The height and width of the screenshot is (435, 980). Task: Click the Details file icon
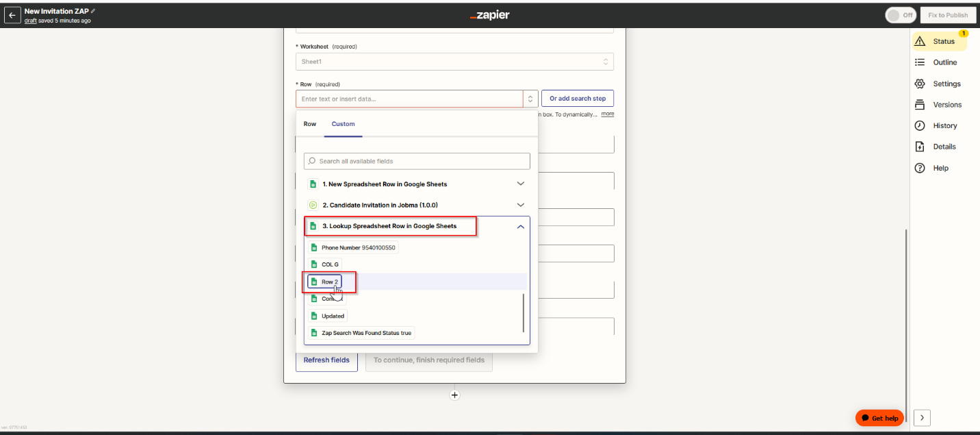pos(920,147)
